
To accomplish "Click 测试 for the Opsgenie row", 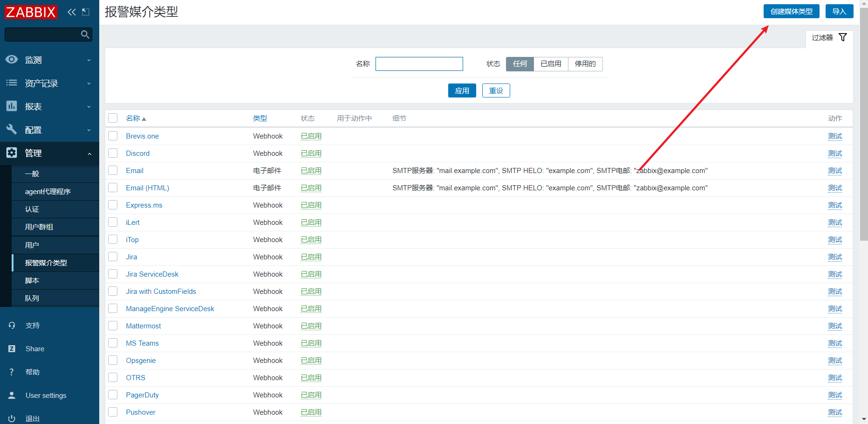I will 835,361.
